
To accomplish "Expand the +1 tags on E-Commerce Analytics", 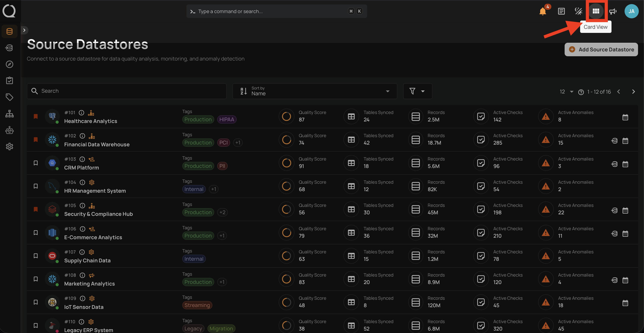I will coord(222,236).
